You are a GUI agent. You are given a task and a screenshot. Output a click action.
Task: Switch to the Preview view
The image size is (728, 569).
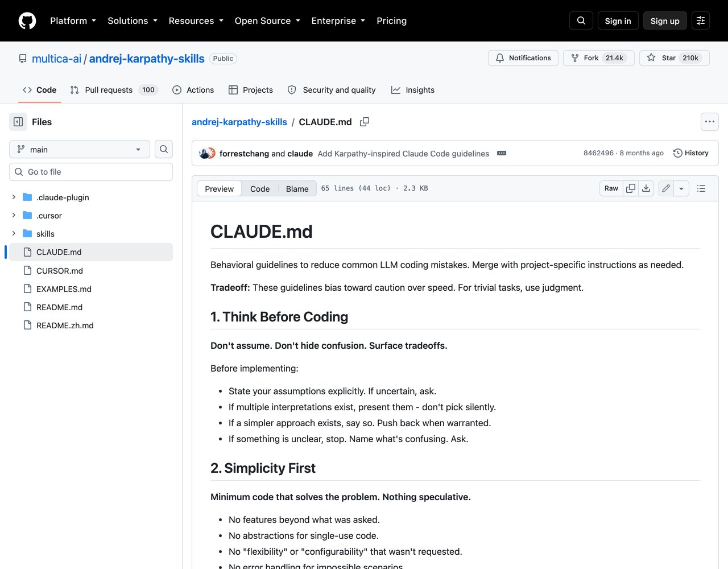(x=219, y=188)
